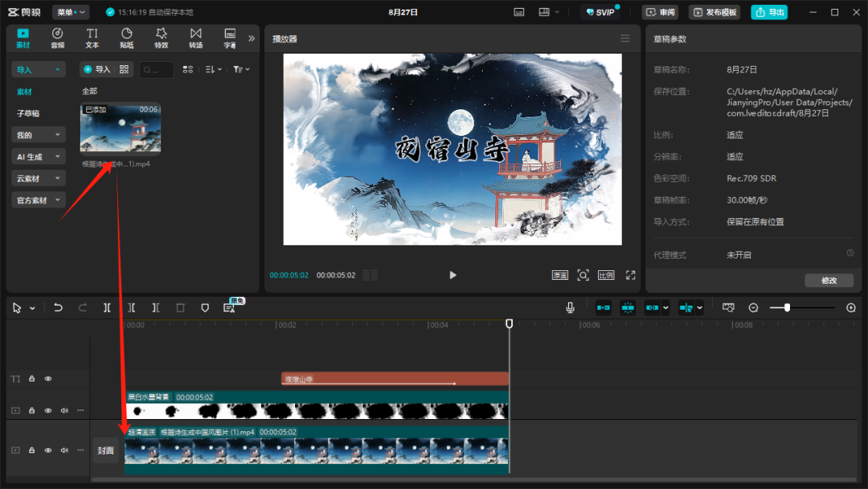Open the 菜单 dropdown in title bar
This screenshot has width=868, height=489.
pyautogui.click(x=71, y=12)
